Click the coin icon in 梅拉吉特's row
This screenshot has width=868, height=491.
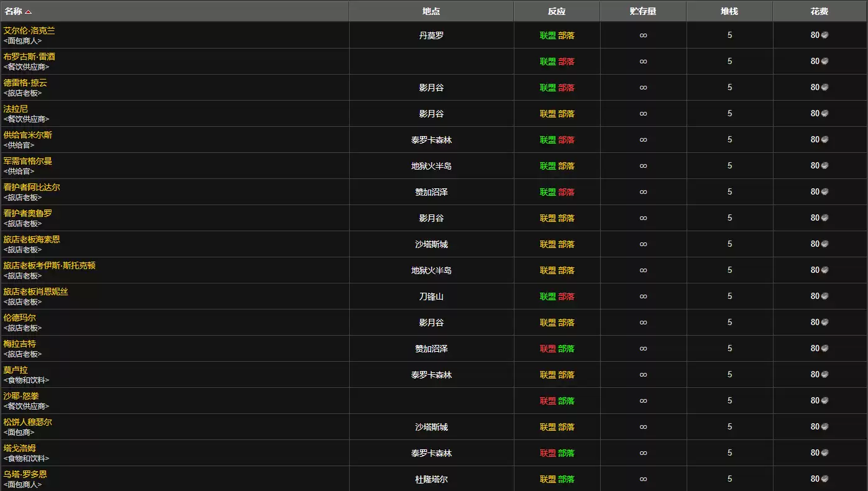(826, 348)
